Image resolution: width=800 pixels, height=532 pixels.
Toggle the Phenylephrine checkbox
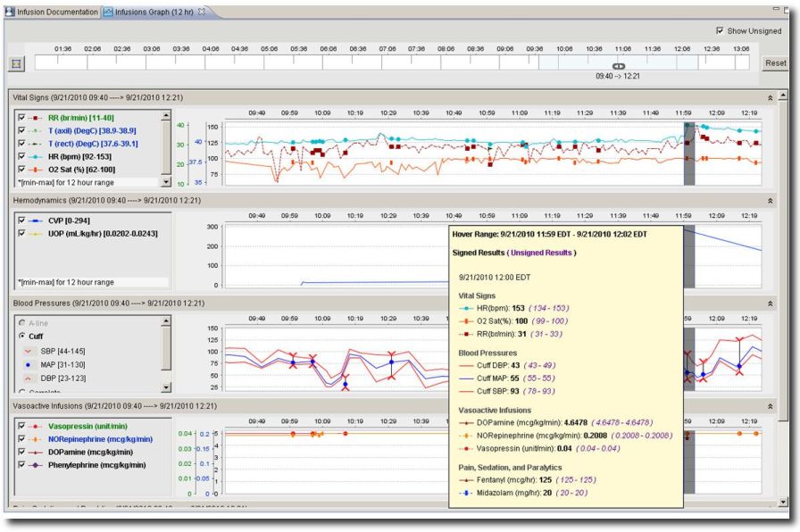click(21, 465)
